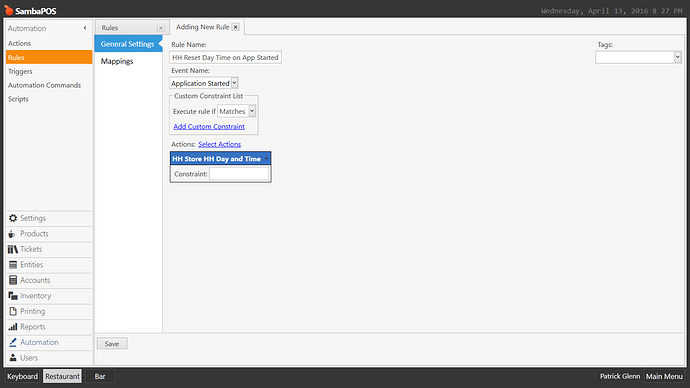Click the Inventory label in sidebar

[x=36, y=296]
